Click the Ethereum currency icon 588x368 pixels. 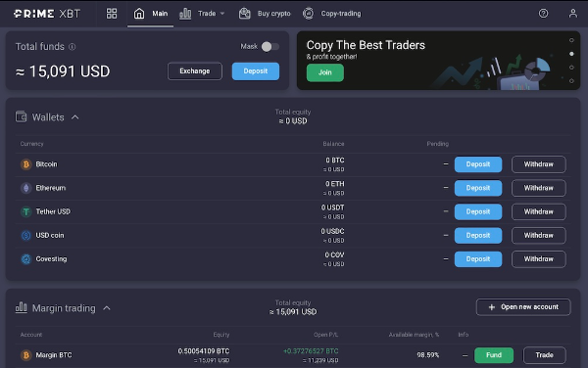(x=25, y=188)
